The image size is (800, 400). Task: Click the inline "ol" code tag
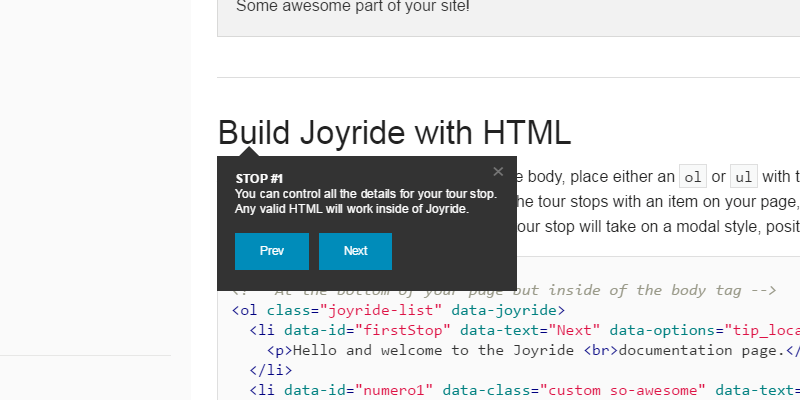click(x=691, y=177)
